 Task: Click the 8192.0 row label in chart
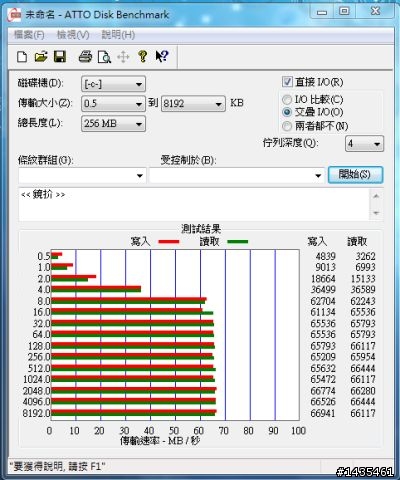pyautogui.click(x=36, y=413)
